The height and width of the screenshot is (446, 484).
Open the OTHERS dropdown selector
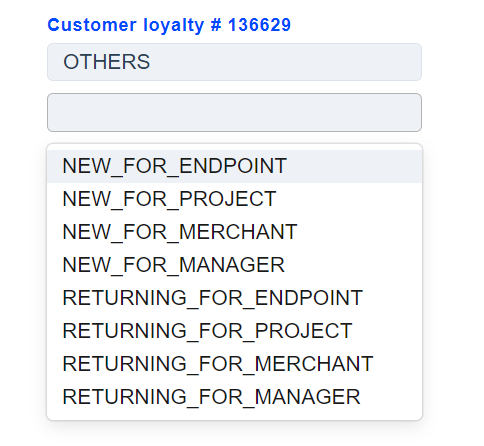[234, 62]
